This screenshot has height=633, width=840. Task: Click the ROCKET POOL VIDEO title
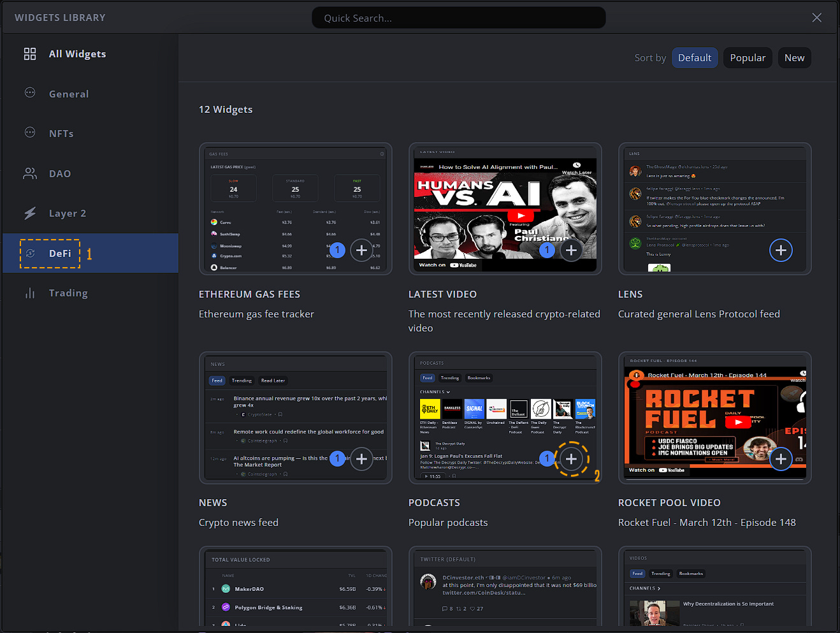[669, 503]
